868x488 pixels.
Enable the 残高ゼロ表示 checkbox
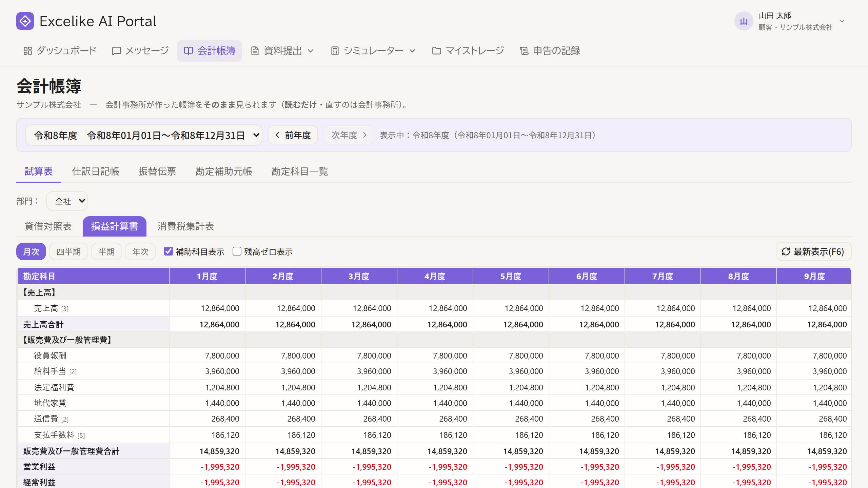tap(237, 251)
